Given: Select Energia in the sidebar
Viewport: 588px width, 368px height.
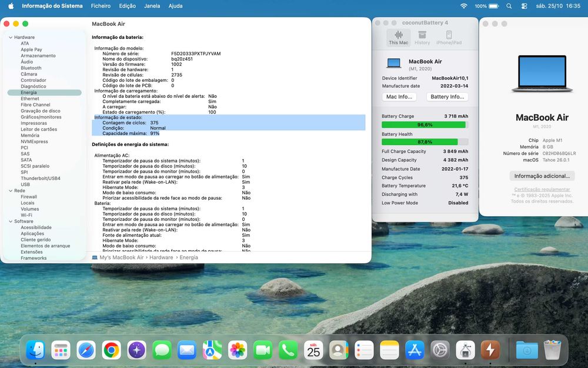Looking at the screenshot, I should coord(44,92).
